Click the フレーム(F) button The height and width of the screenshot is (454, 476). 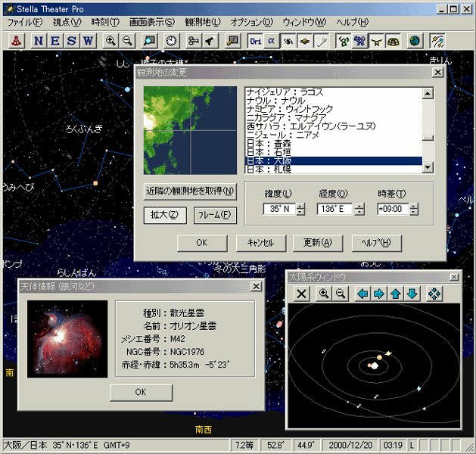pyautogui.click(x=215, y=215)
